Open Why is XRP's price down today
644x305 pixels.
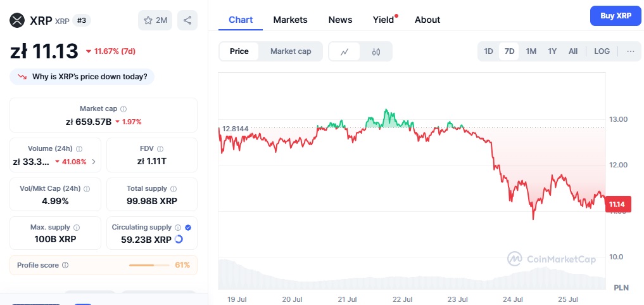point(82,77)
